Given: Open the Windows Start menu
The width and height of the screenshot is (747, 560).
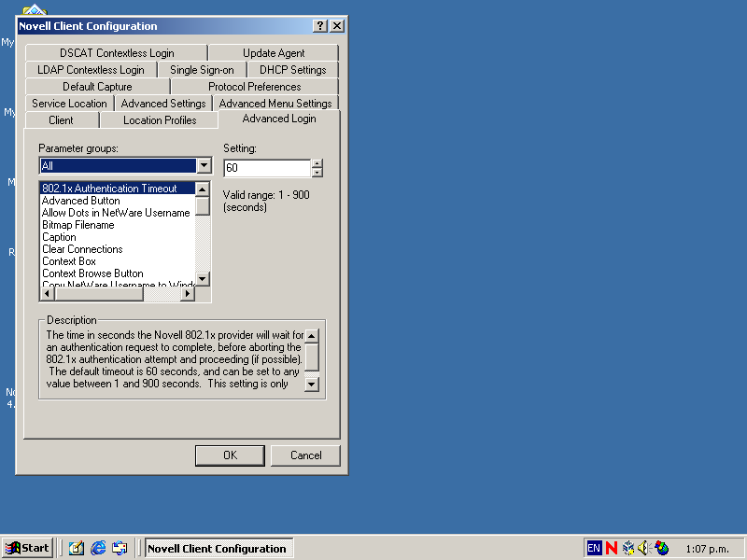Looking at the screenshot, I should [x=28, y=548].
